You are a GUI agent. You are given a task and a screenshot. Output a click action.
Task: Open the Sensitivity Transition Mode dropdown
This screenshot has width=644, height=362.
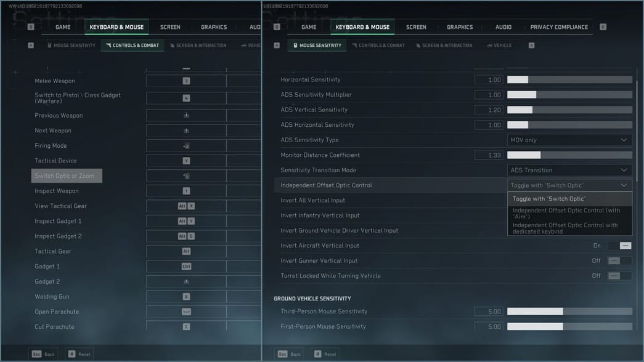click(x=569, y=170)
